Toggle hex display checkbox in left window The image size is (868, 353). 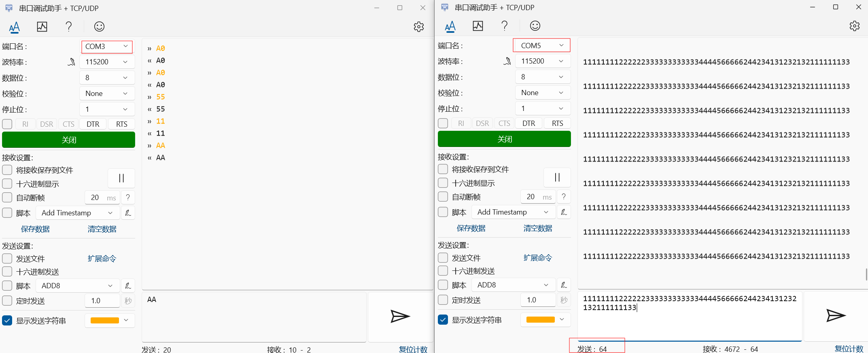(7, 184)
